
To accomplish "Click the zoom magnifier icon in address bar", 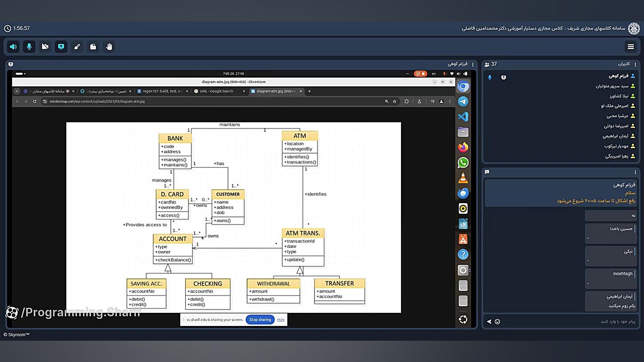I will [387, 102].
